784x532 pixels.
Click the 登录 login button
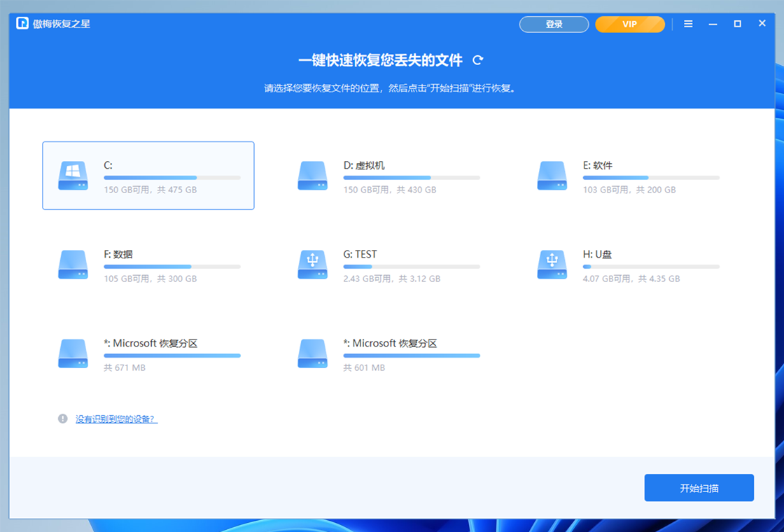554,24
